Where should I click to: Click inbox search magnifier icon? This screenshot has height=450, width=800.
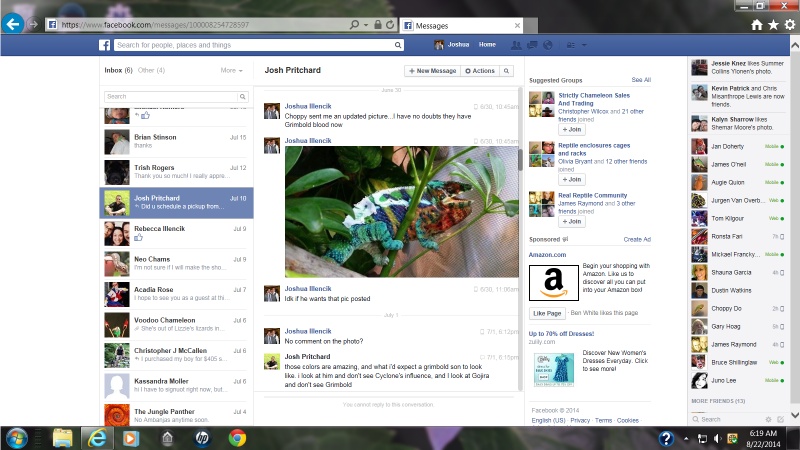[x=243, y=96]
